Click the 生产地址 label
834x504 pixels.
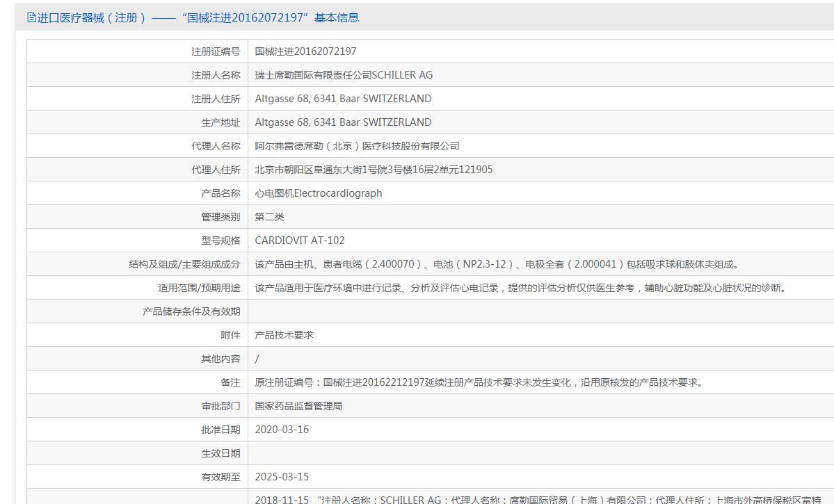coord(220,122)
